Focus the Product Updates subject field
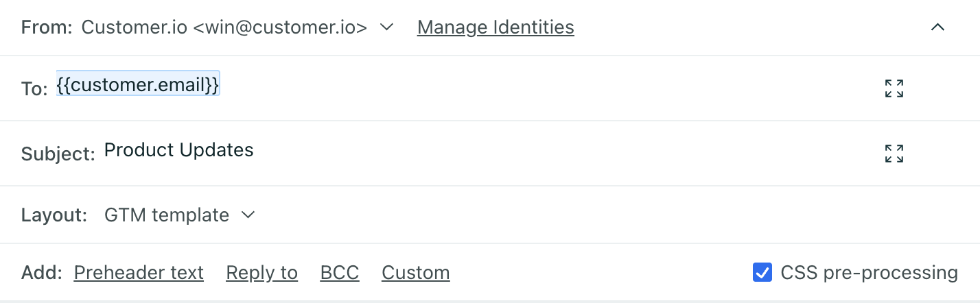The width and height of the screenshot is (980, 303). click(179, 150)
